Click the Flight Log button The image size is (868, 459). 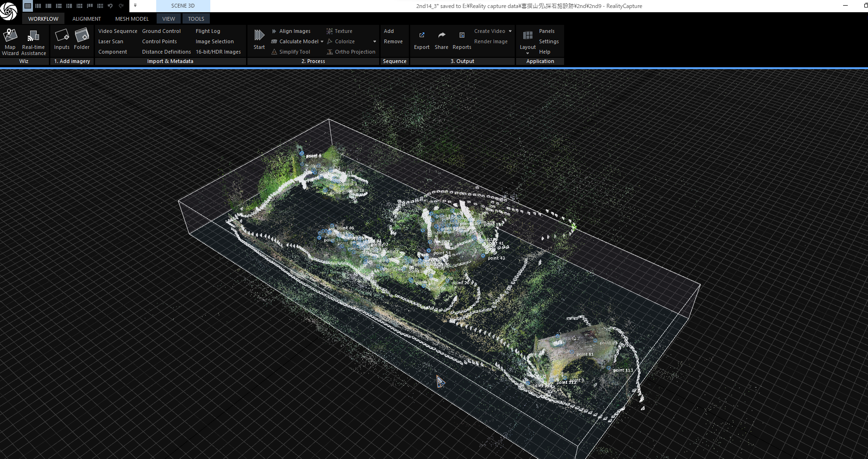(208, 31)
